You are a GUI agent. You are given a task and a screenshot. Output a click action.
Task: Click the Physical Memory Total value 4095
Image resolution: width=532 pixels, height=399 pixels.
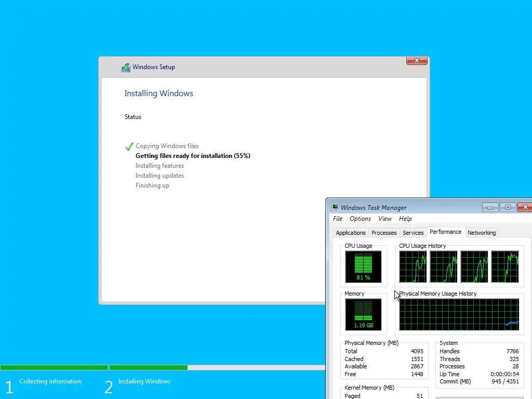click(417, 352)
